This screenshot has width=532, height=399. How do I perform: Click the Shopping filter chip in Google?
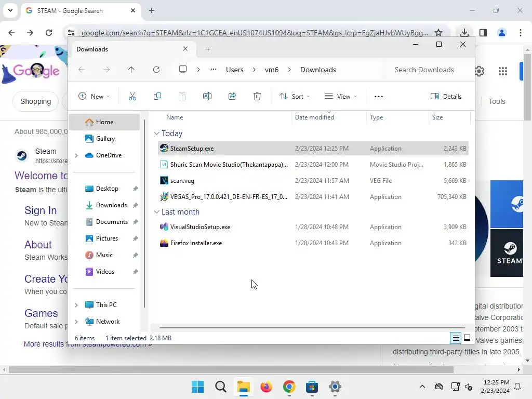coord(36,101)
